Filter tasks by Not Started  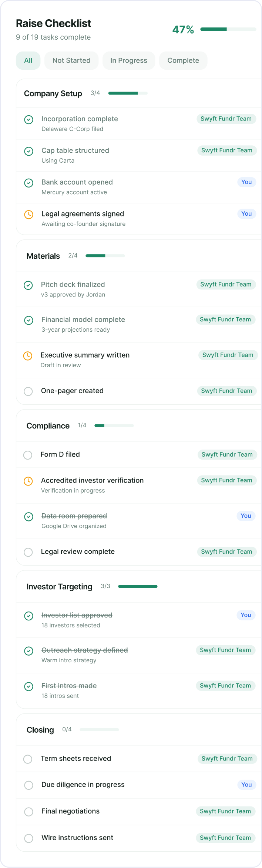pyautogui.click(x=71, y=60)
